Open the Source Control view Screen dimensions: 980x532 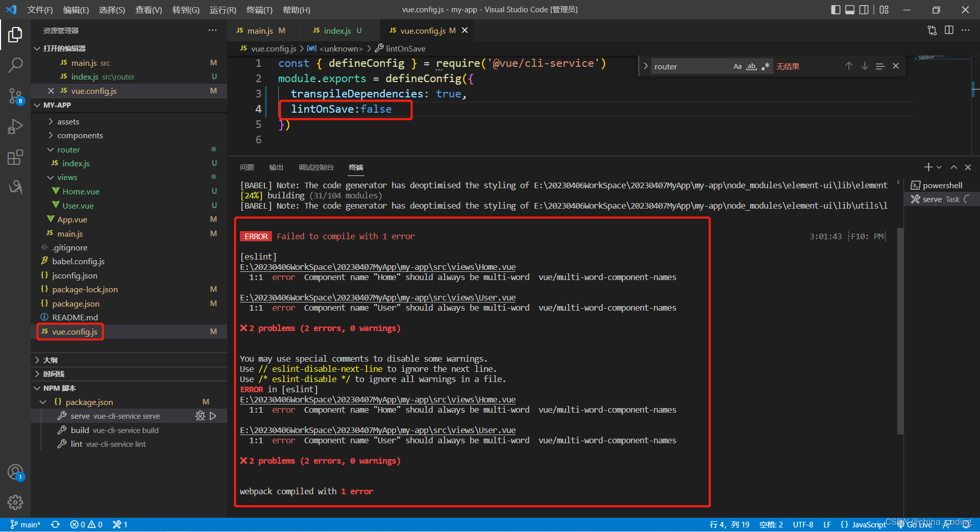[x=15, y=95]
